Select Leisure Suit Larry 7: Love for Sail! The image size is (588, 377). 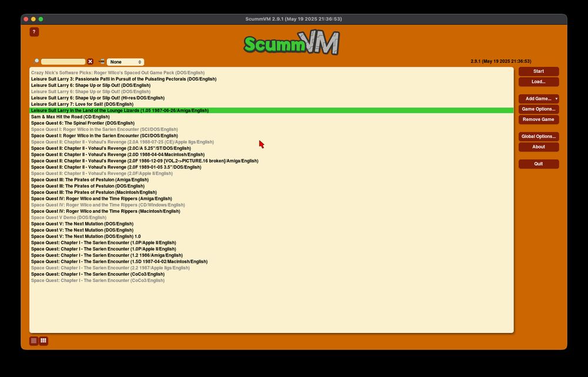pos(272,104)
